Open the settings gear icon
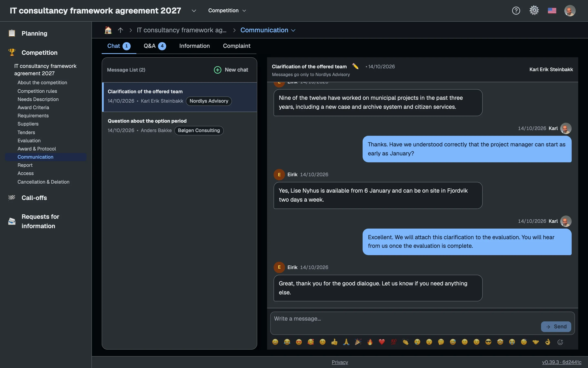Viewport: 588px width, 368px height. click(x=534, y=10)
